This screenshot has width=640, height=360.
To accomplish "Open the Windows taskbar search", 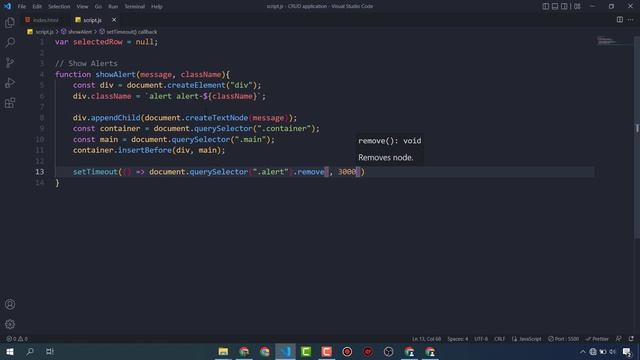I will (x=30, y=351).
